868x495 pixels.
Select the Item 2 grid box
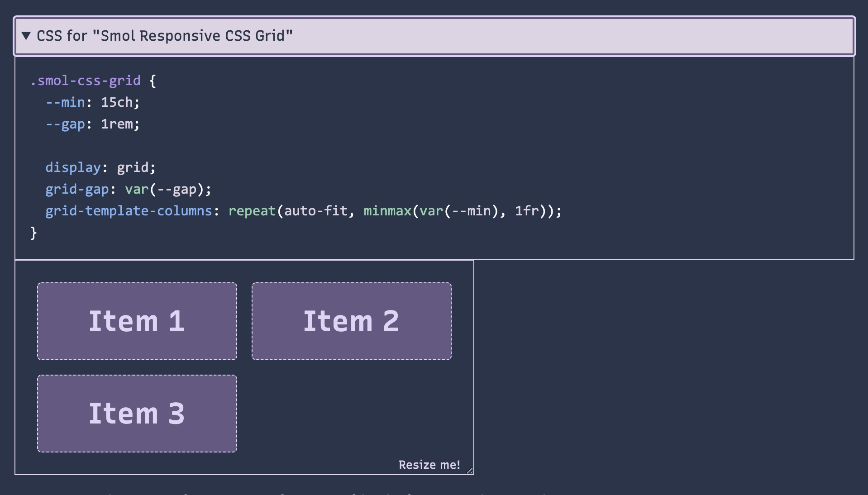click(351, 321)
